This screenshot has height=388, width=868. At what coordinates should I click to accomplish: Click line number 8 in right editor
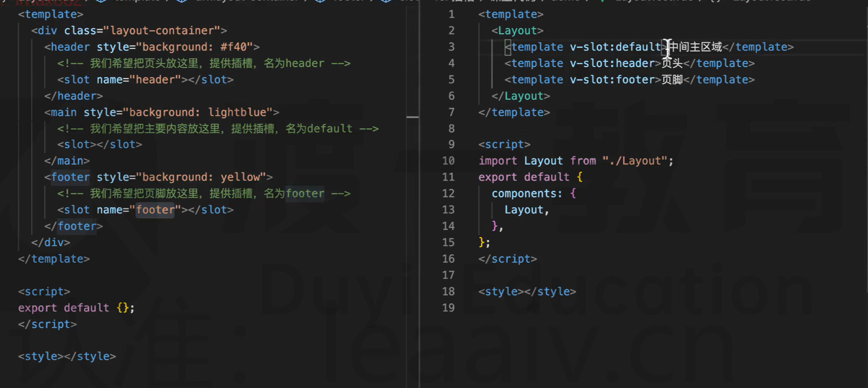pos(451,129)
